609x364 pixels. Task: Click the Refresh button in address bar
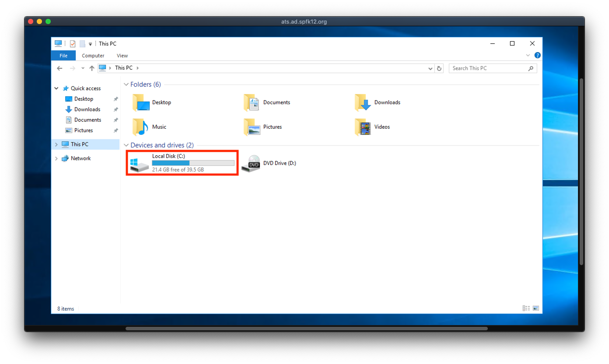coord(440,68)
